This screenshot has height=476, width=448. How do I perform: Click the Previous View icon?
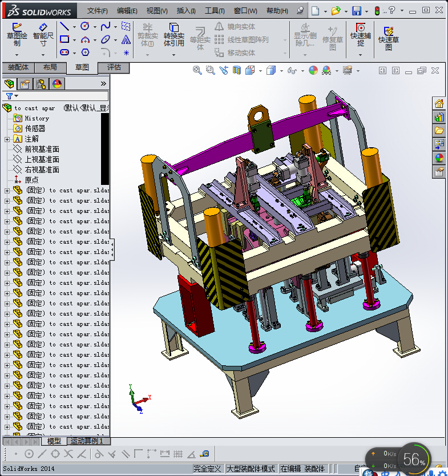point(224,70)
